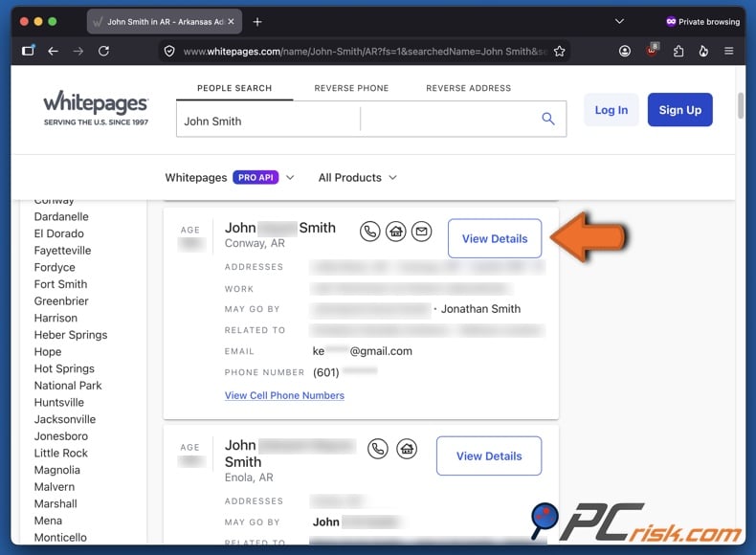This screenshot has height=555, width=756.
Task: Click the flame forget-data icon
Action: click(x=703, y=51)
